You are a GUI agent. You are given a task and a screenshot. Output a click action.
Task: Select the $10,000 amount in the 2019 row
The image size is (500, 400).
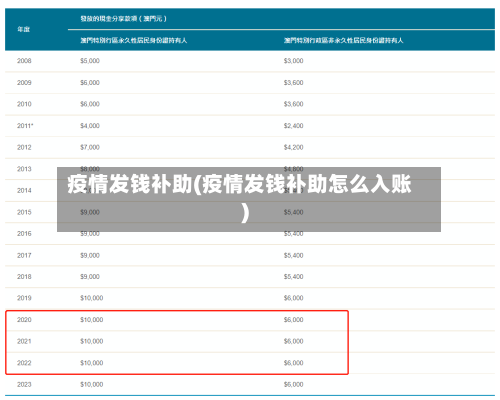point(92,298)
